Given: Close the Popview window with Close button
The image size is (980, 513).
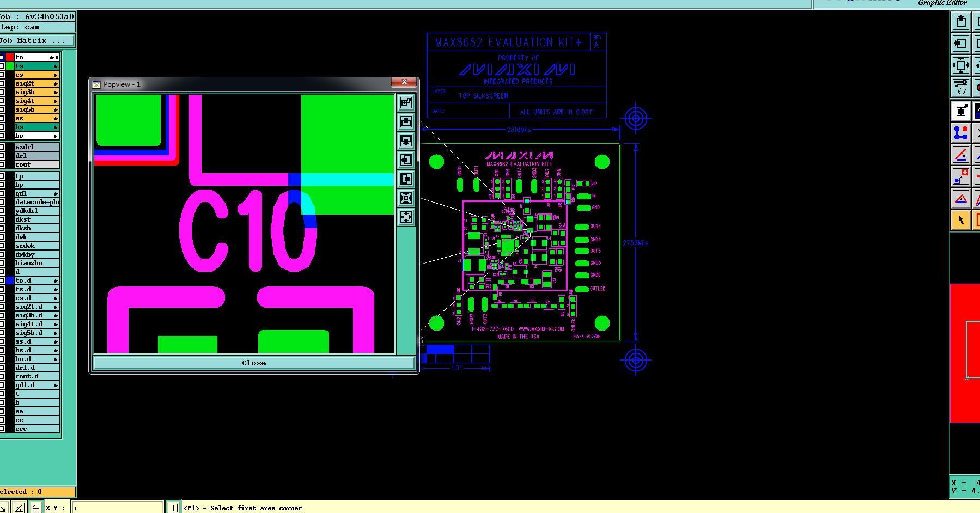Looking at the screenshot, I should pos(254,363).
